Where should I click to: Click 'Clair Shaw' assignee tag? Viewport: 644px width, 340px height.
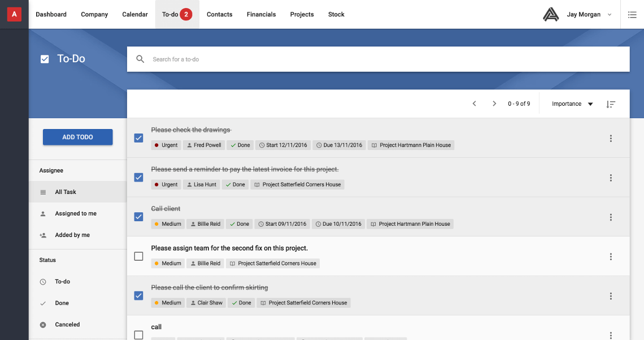pos(206,303)
